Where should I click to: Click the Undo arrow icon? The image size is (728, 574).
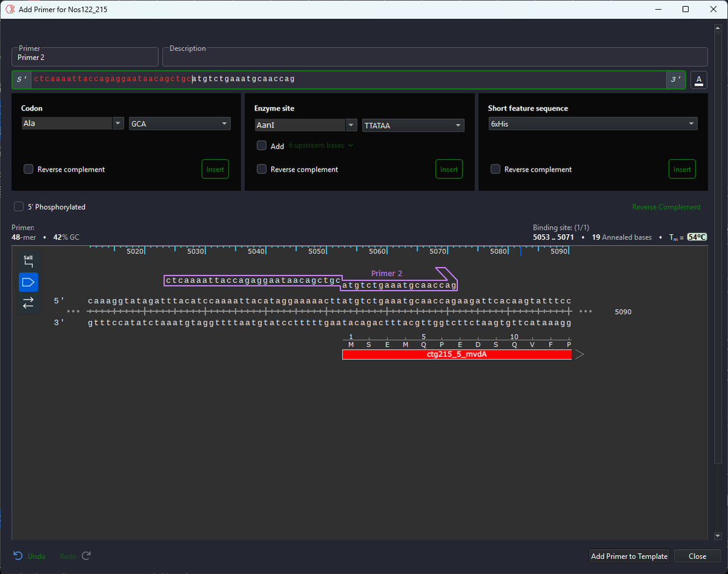coord(18,556)
